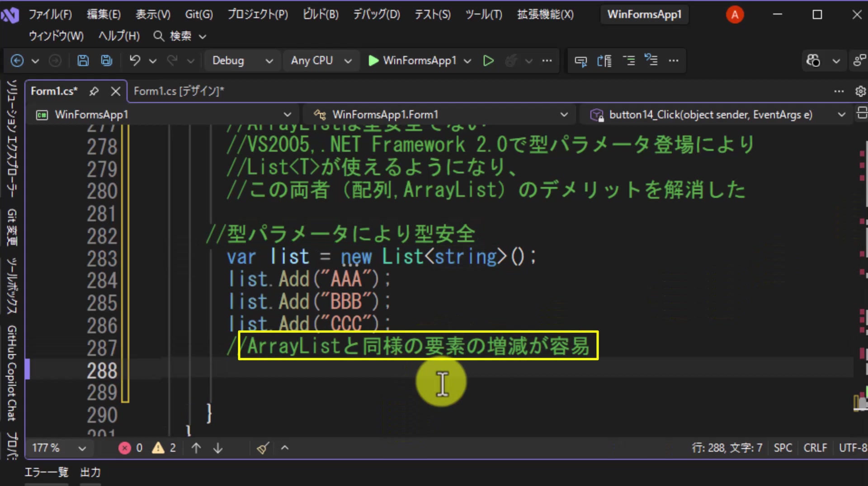Open the ビルド(B) menu
Viewport: 868px width, 486px height.
pos(320,14)
